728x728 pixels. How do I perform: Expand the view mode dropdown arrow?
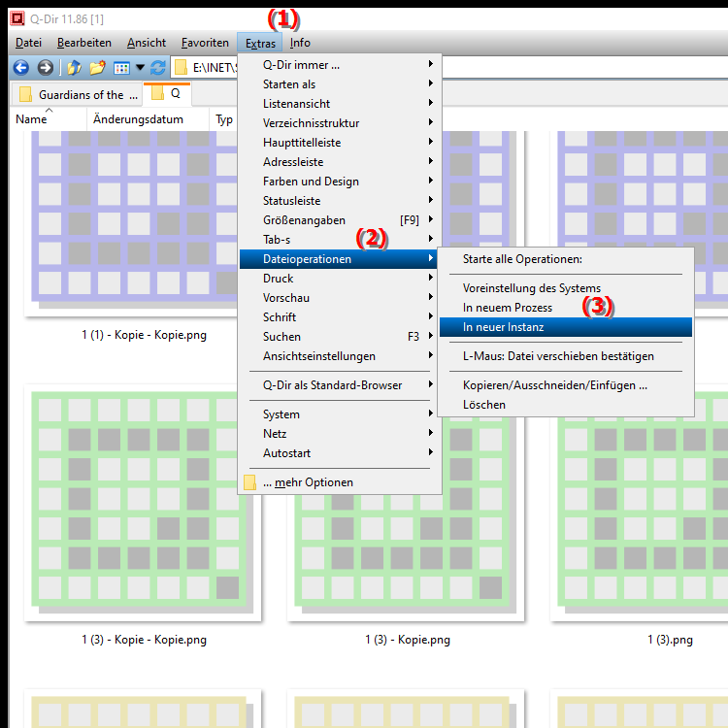140,68
